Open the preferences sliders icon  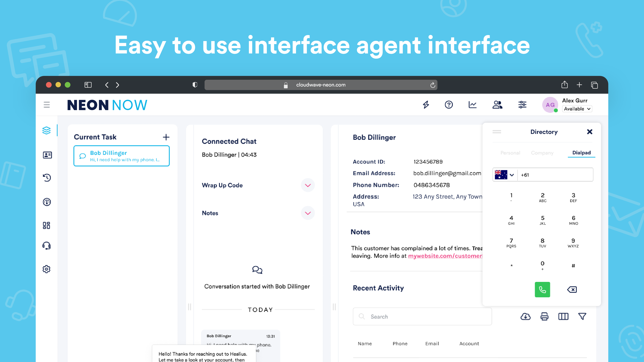(522, 105)
